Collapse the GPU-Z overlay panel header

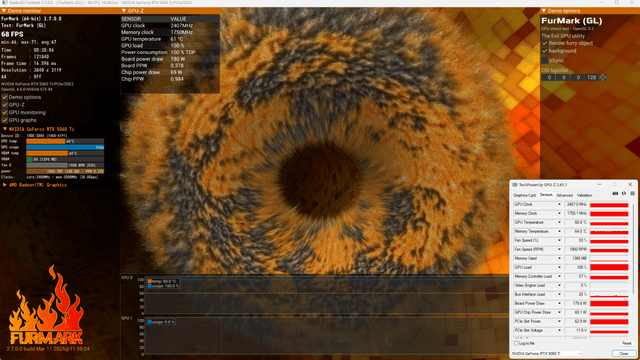(x=124, y=11)
